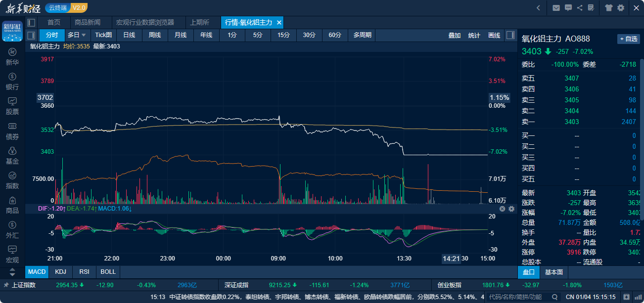The height and width of the screenshot is (303, 644).
Task: Open the skin theme shirt icon
Action: point(609,7)
